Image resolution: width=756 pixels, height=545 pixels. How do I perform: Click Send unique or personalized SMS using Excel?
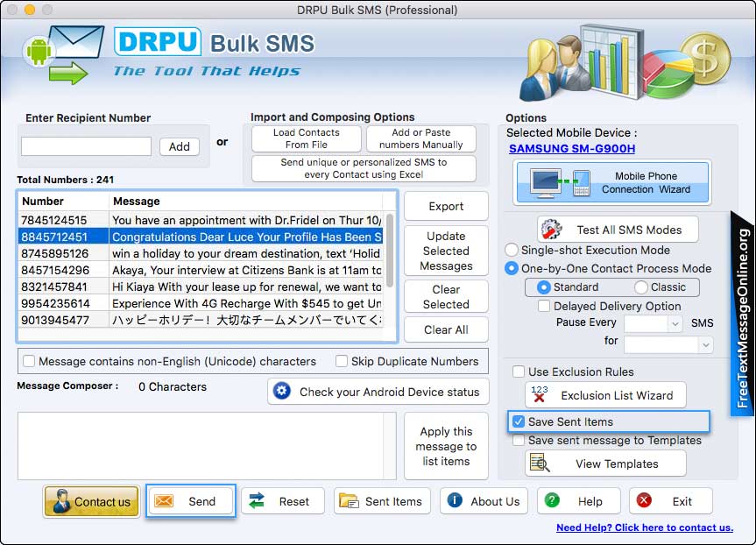(364, 168)
